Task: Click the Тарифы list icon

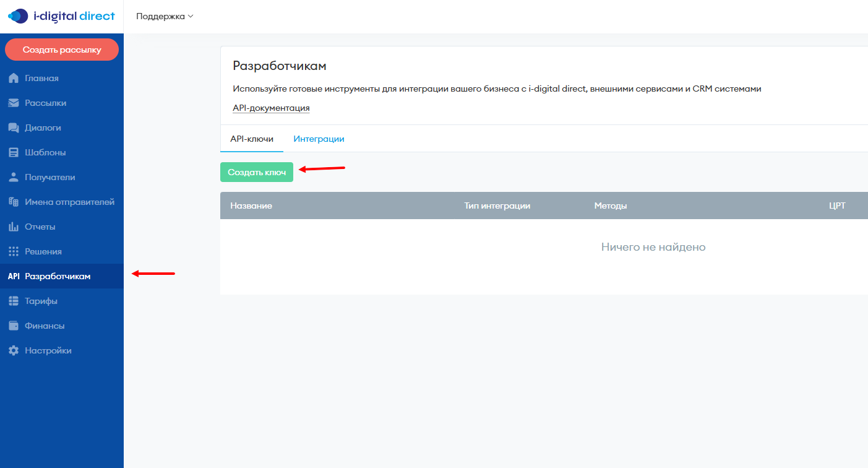Action: [x=14, y=301]
